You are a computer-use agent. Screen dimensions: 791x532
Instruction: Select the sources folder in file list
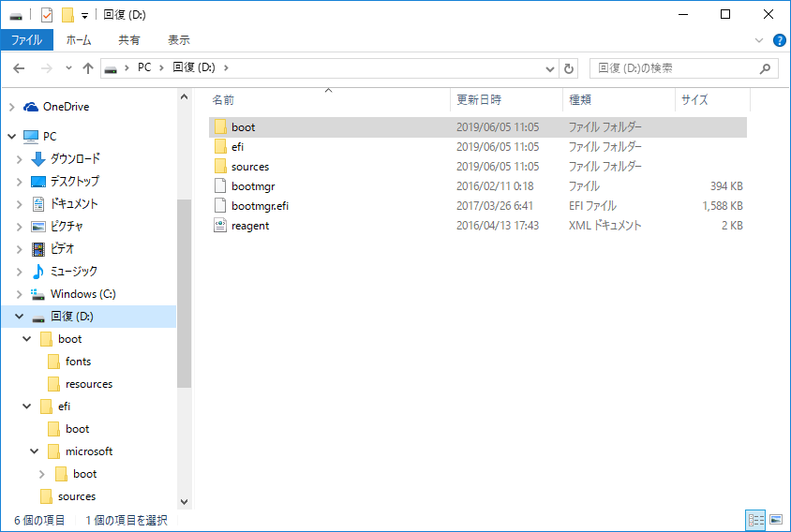(x=478, y=167)
